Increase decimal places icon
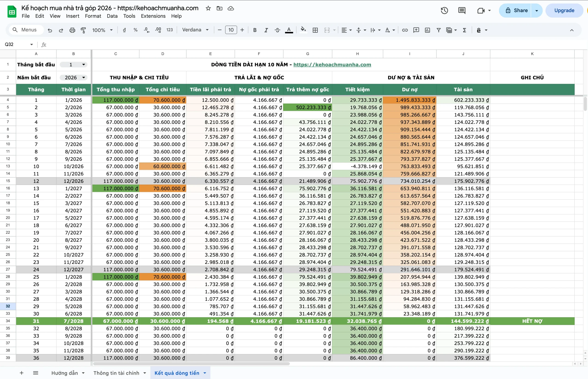This screenshot has height=379, width=588. point(158,30)
